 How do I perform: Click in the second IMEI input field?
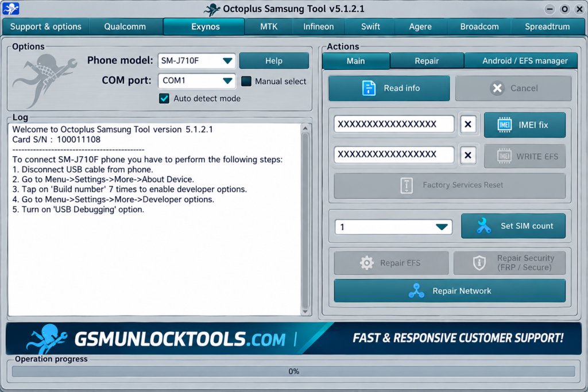click(394, 155)
